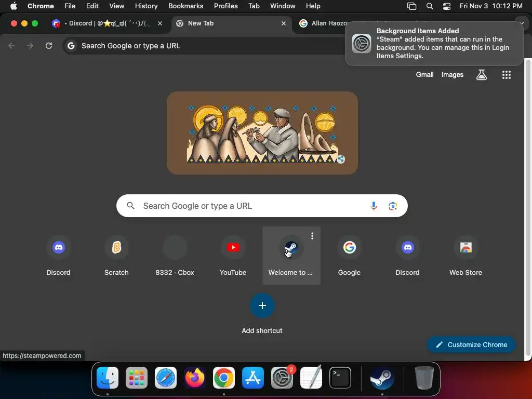Click the browser forward arrow

pyautogui.click(x=30, y=46)
